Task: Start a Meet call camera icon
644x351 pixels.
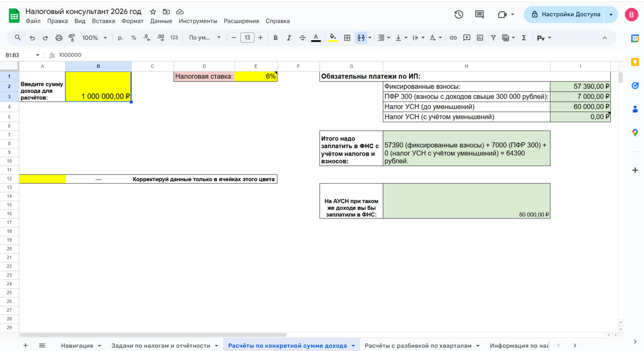Action: (x=506, y=14)
